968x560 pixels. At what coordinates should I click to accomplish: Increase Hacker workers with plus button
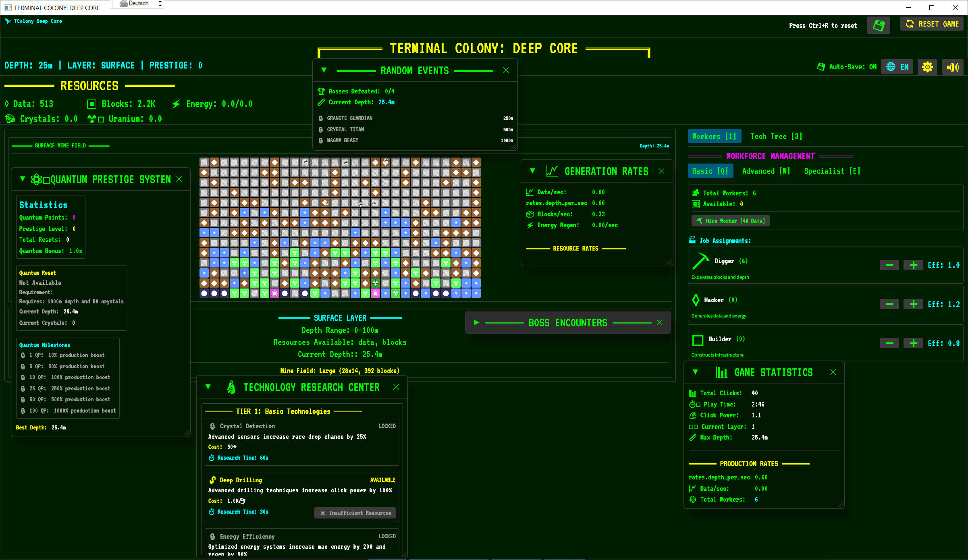tap(913, 304)
